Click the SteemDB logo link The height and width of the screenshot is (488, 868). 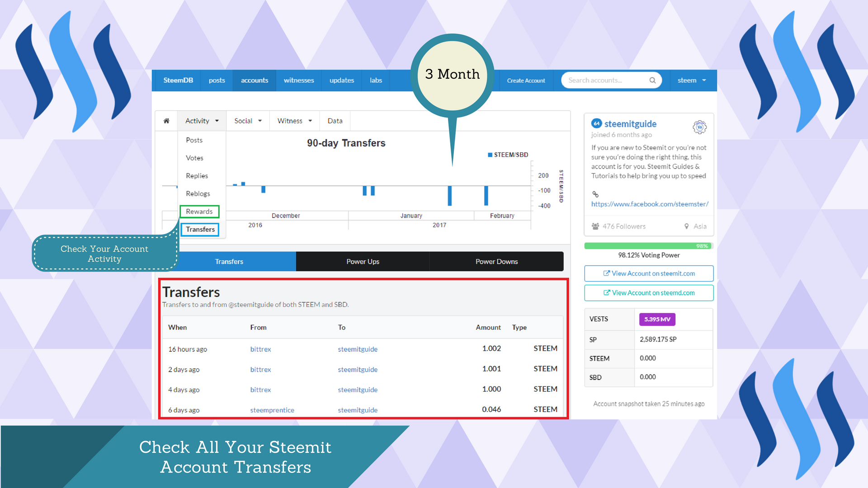click(178, 80)
